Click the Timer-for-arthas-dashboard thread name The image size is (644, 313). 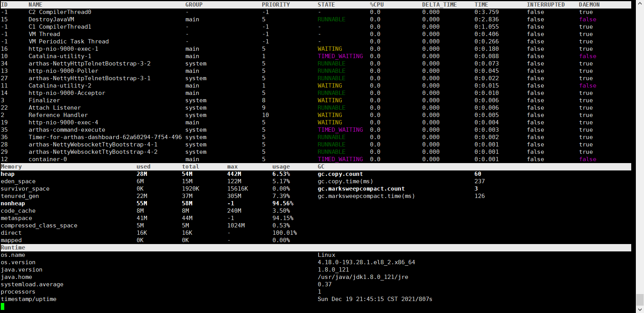(105, 137)
